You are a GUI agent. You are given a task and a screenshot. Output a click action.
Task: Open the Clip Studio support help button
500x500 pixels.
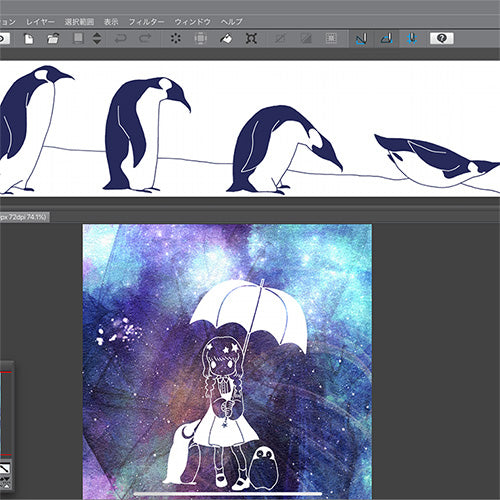coord(441,39)
